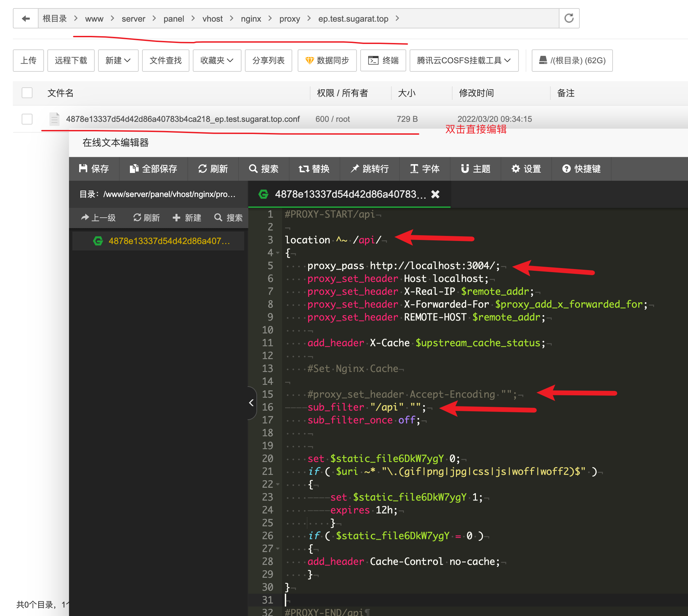Screen dimensions: 688x616
Task: Go up with 上一级 in the sidebar
Action: tap(98, 218)
